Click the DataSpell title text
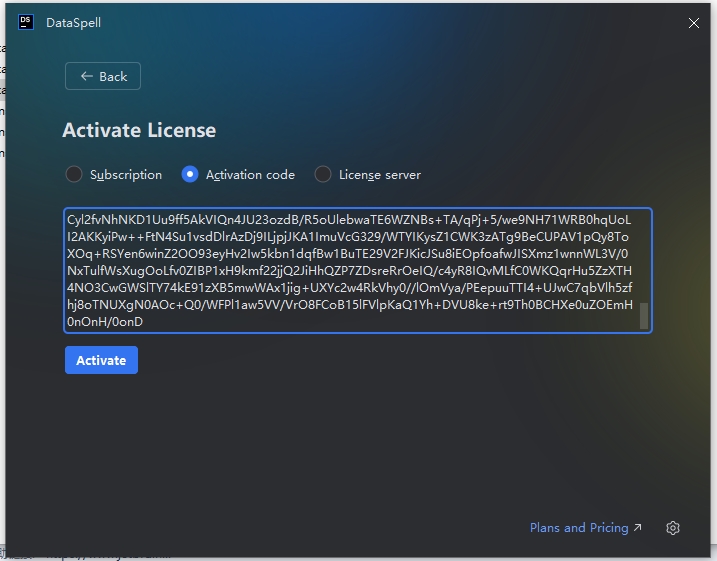The width and height of the screenshot is (717, 561). click(x=74, y=23)
